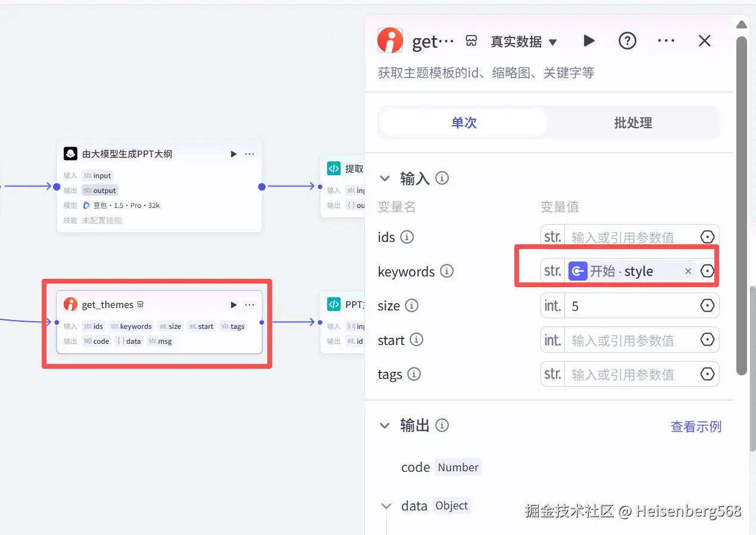Viewport: 756px width, 535px height.
Task: Open more options on get_themes canvas node
Action: [x=249, y=304]
